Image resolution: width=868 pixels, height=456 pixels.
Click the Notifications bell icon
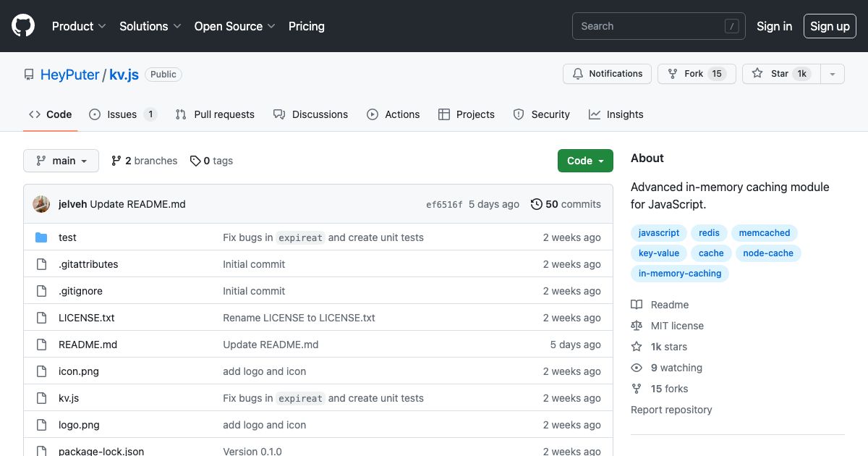(x=578, y=73)
